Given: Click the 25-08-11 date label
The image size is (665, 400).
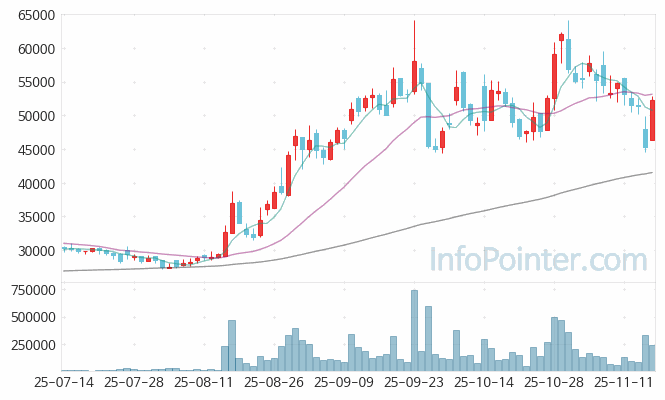Looking at the screenshot, I should tap(204, 382).
